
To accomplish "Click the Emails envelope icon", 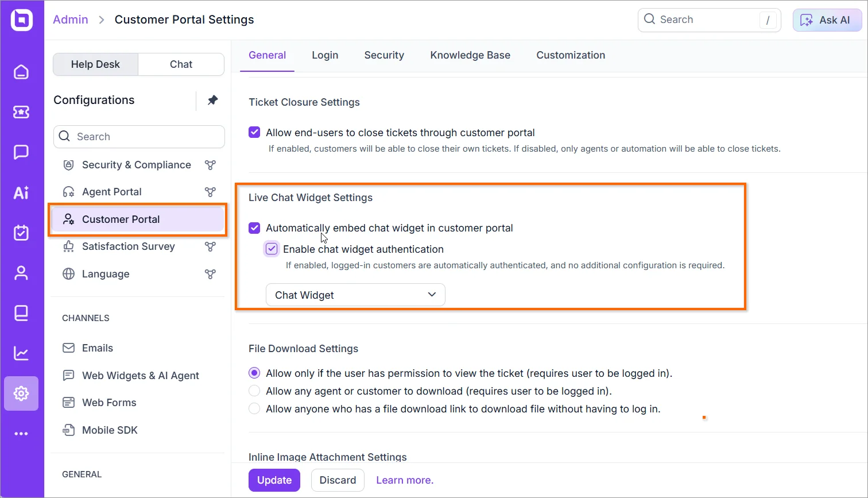I will [68, 348].
